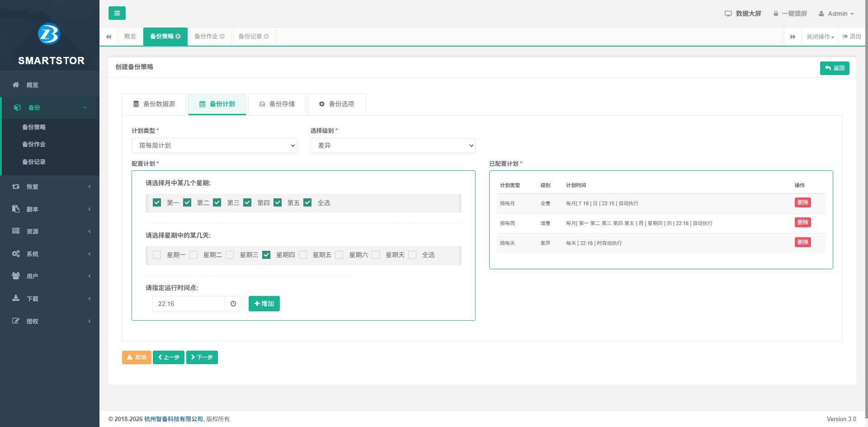Click the clock icon next to time field
Viewport: 868px width, 427px height.
(233, 304)
